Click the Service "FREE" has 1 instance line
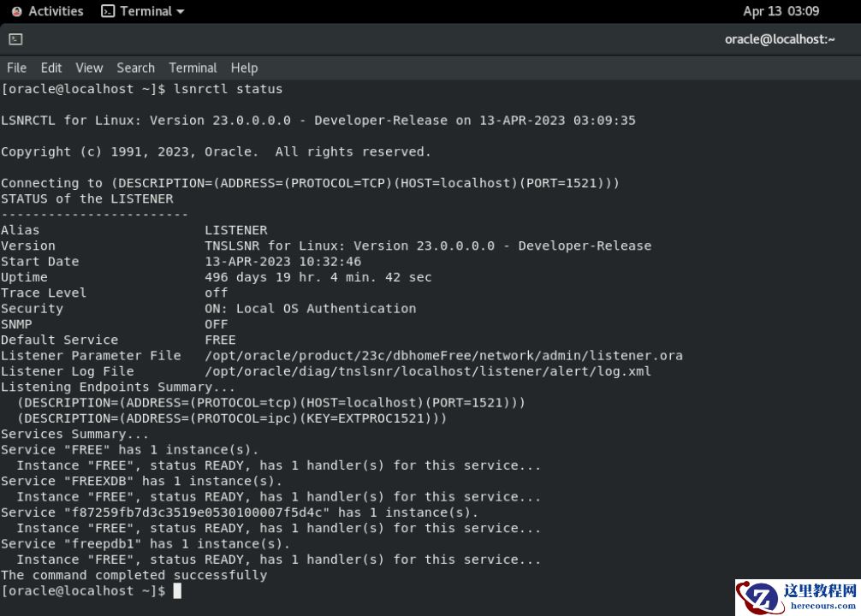 tap(129, 450)
